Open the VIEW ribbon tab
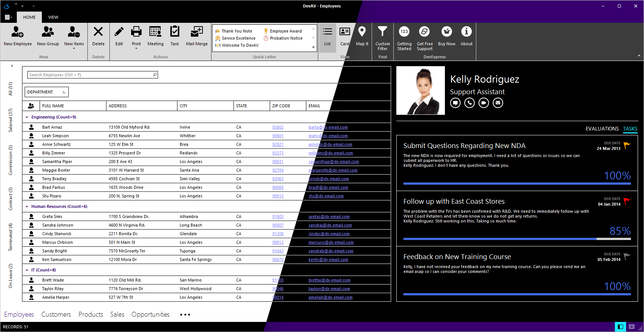Viewport: 644px width, 332px height. point(53,17)
